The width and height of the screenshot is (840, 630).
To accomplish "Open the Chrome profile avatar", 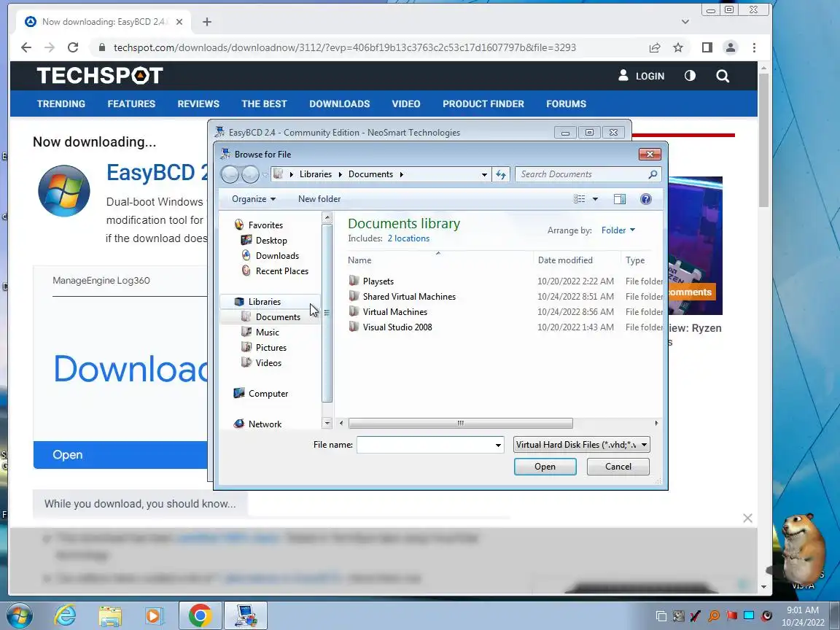I will tap(730, 47).
